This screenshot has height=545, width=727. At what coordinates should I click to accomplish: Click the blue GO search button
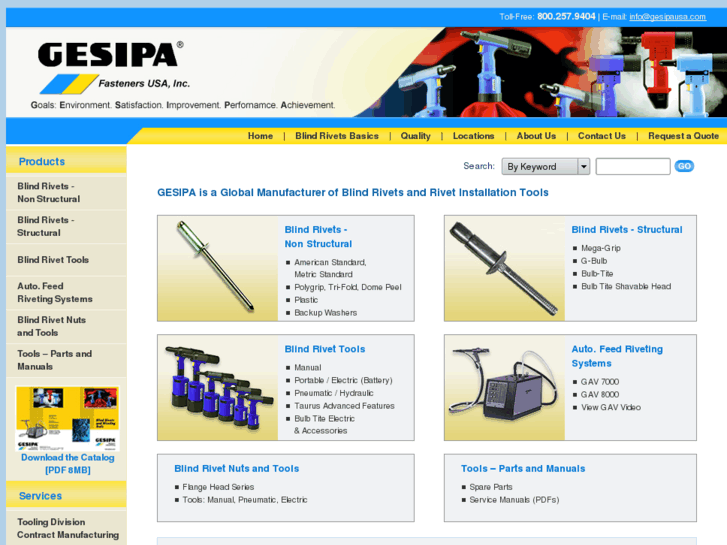pyautogui.click(x=684, y=166)
